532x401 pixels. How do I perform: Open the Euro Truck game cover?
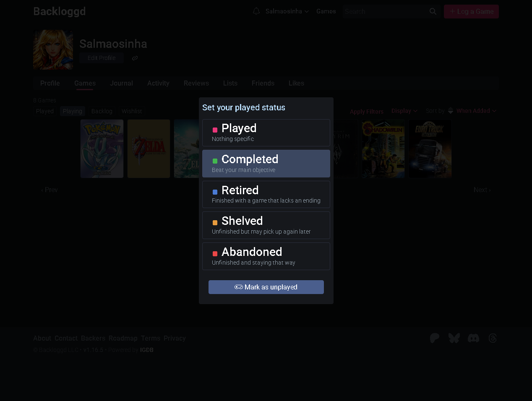[430, 148]
